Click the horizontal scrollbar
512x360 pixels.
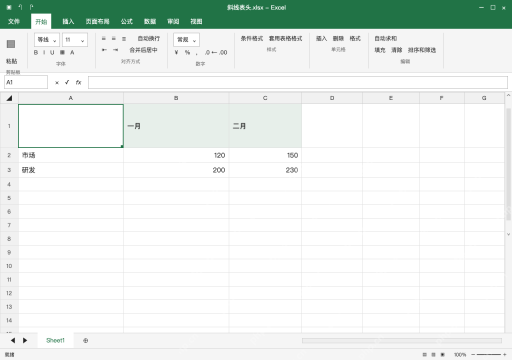(x=402, y=341)
